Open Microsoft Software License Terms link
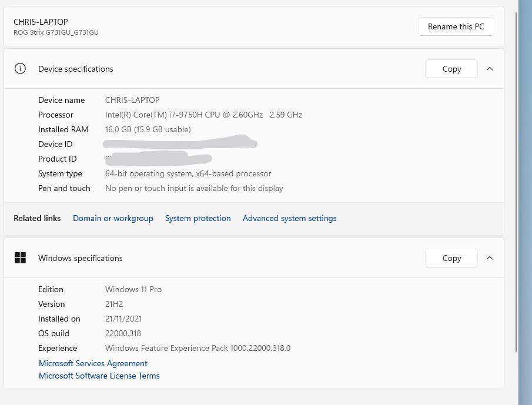 tap(99, 376)
